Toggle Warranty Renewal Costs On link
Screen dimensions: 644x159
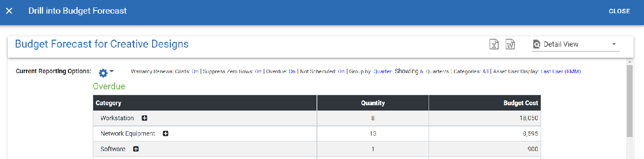(195, 71)
